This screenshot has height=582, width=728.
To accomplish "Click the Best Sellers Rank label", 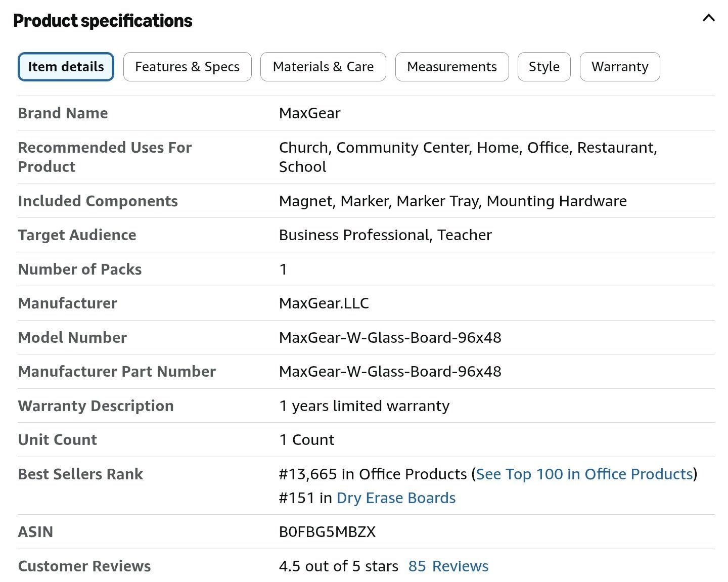I will click(x=81, y=474).
